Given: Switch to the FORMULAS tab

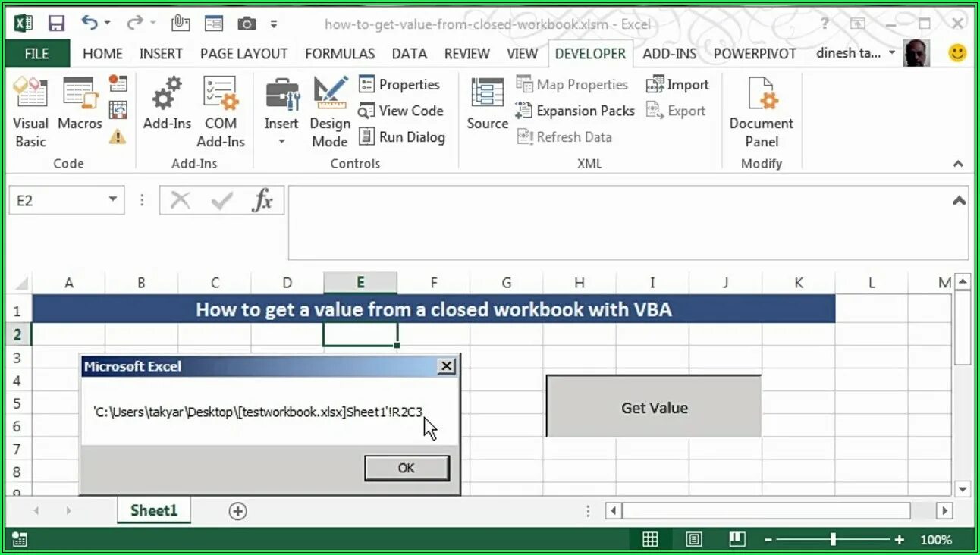Looking at the screenshot, I should pos(340,53).
